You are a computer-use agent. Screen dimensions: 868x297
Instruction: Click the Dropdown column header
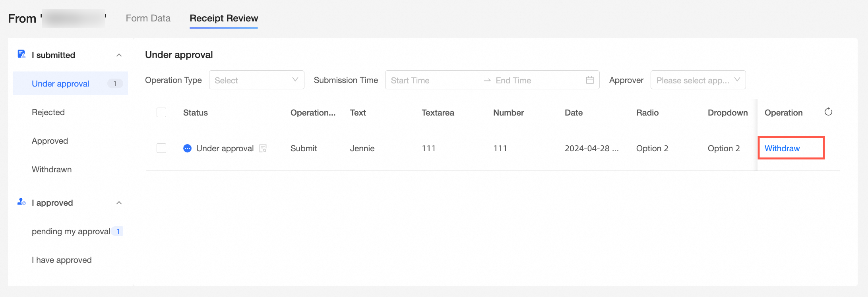pyautogui.click(x=728, y=113)
